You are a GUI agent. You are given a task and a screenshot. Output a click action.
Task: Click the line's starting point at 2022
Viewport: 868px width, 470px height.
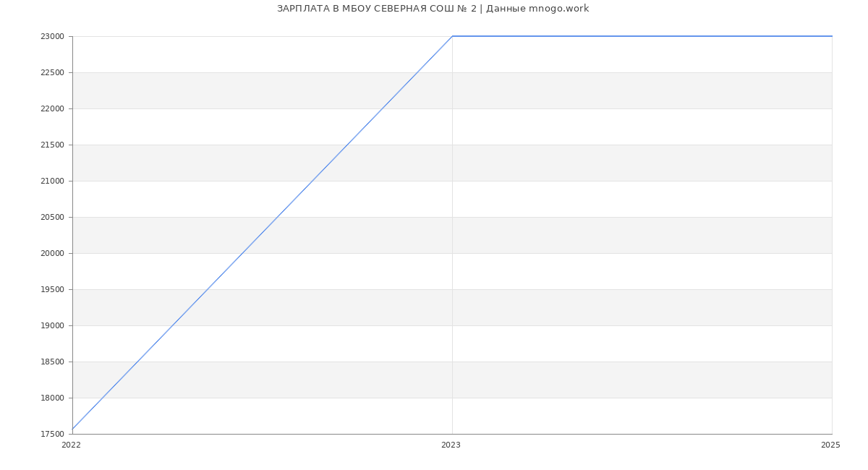pos(73,429)
